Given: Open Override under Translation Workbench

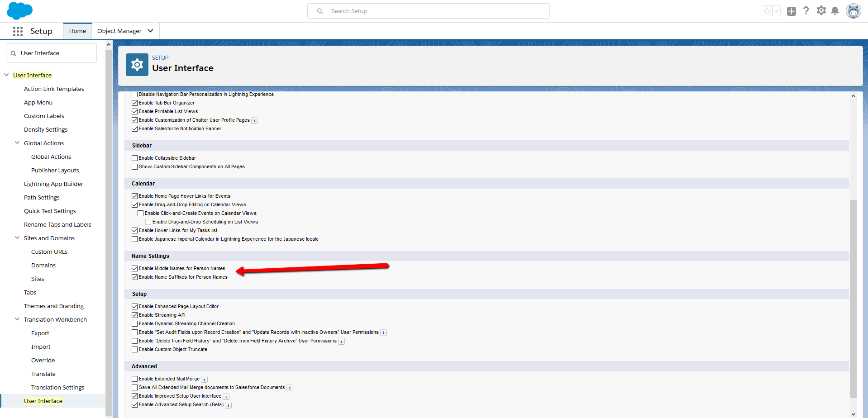Looking at the screenshot, I should click(x=43, y=361).
